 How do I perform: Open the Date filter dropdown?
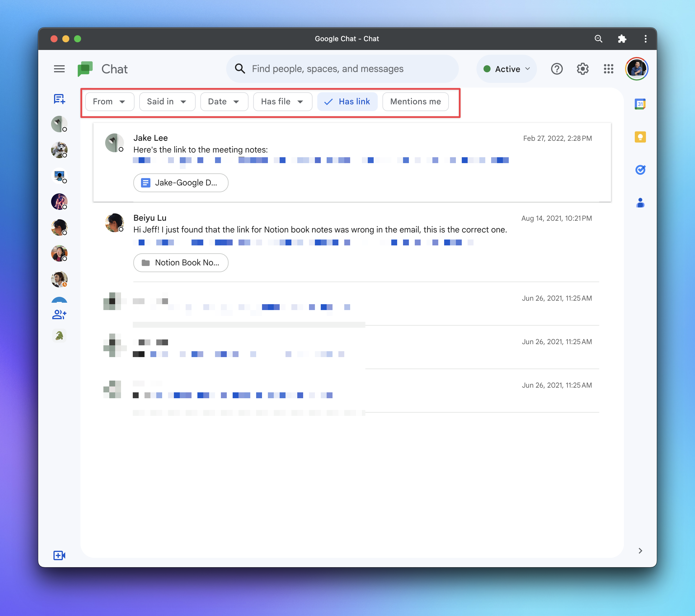pos(224,101)
